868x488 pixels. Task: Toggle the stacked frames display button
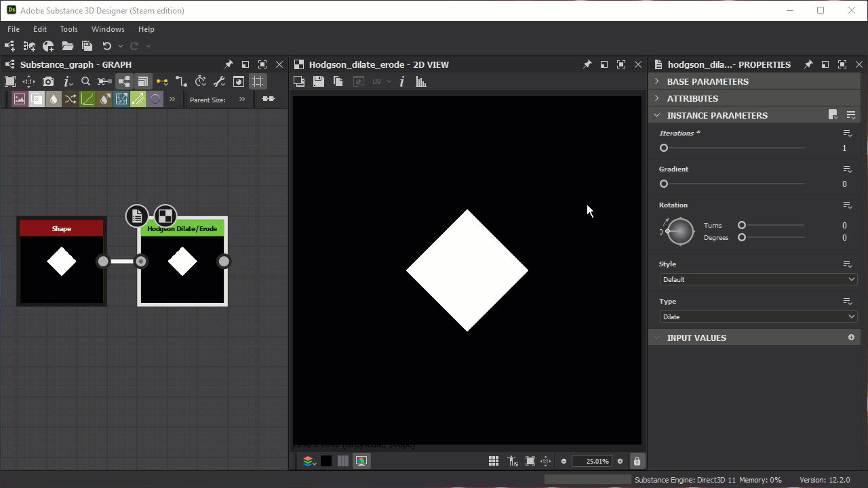click(142, 81)
